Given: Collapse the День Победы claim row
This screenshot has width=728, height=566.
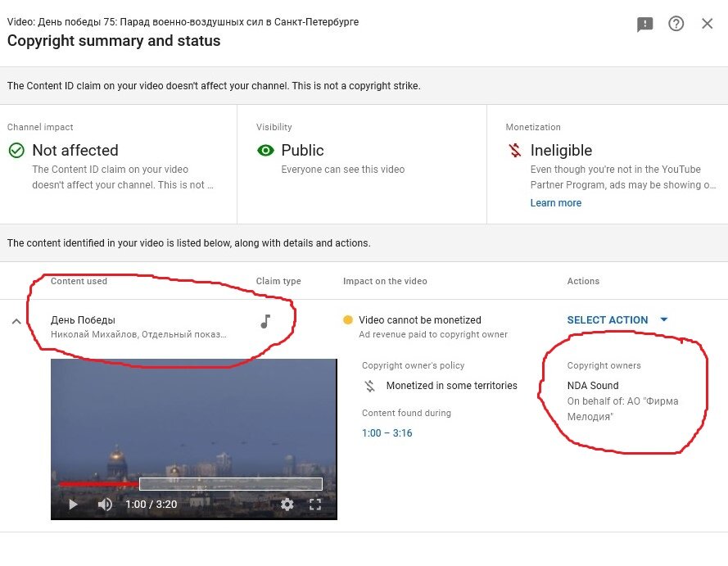Looking at the screenshot, I should (x=16, y=321).
